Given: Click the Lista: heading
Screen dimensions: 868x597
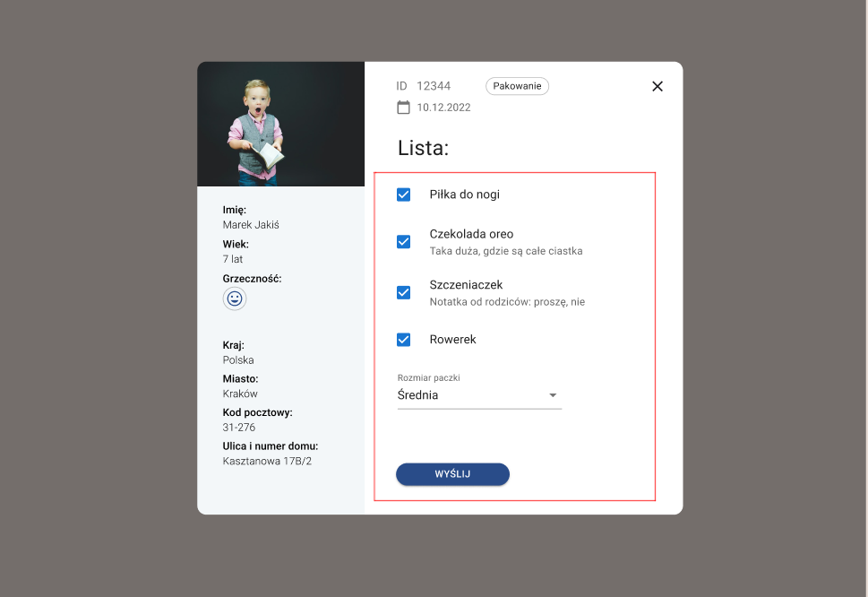Looking at the screenshot, I should coord(423,148).
